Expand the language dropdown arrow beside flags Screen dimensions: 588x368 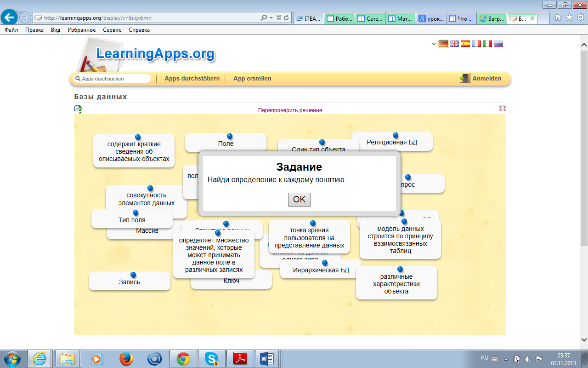[434, 44]
